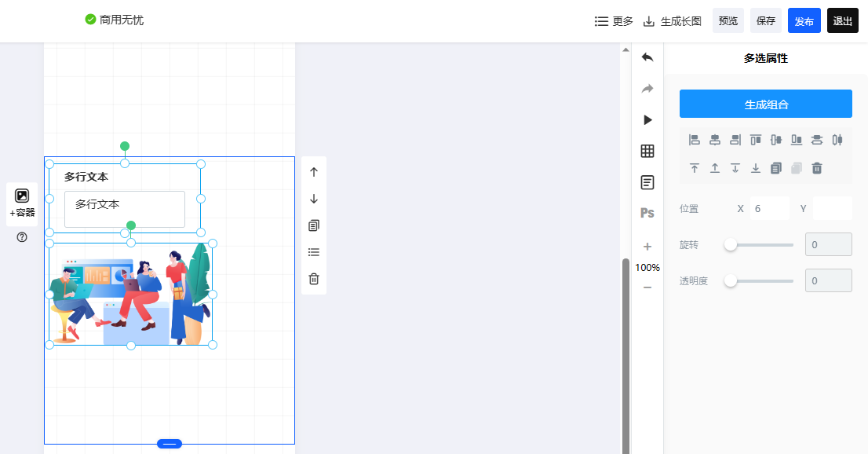Click the 生成组合 button

coord(766,104)
